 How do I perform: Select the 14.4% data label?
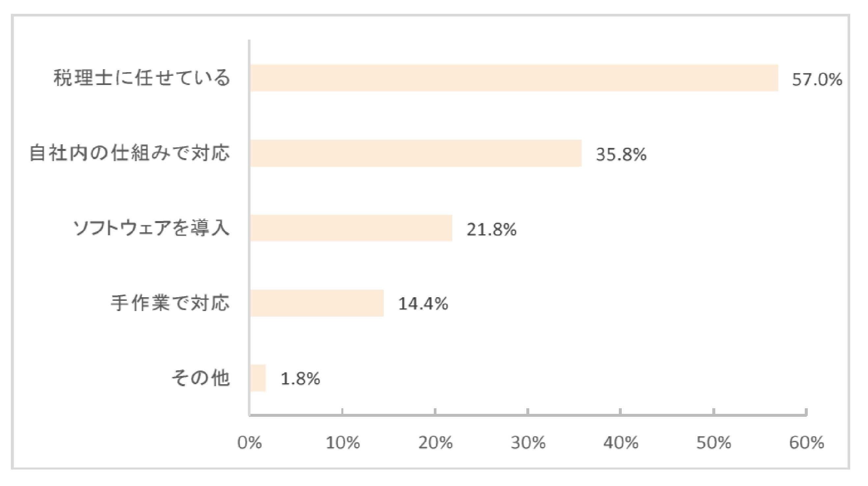pos(423,304)
